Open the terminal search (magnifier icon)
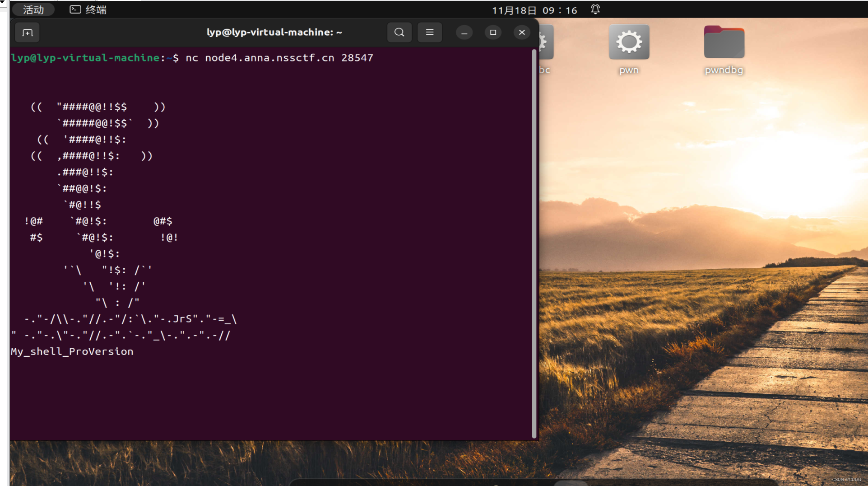868x486 pixels. 399,32
